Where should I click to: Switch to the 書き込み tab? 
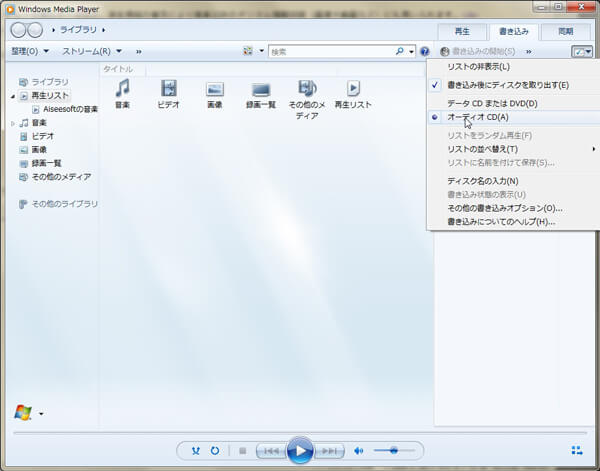[x=514, y=32]
